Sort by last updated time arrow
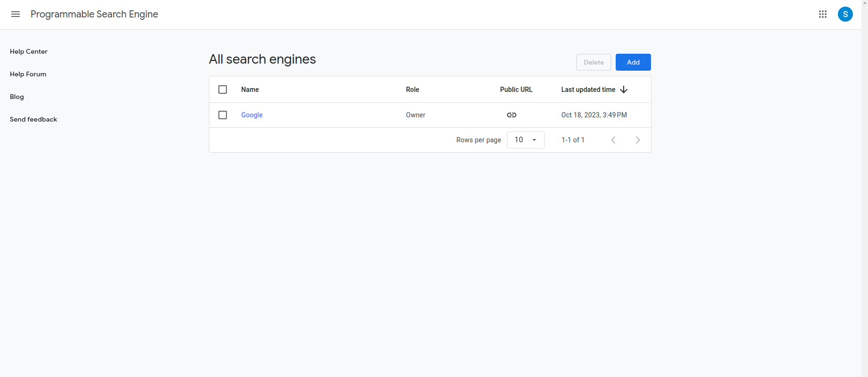 (x=624, y=90)
